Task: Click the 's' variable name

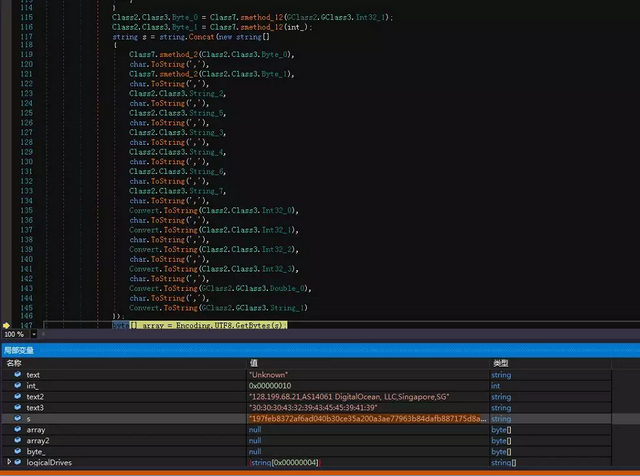Action: click(x=29, y=419)
